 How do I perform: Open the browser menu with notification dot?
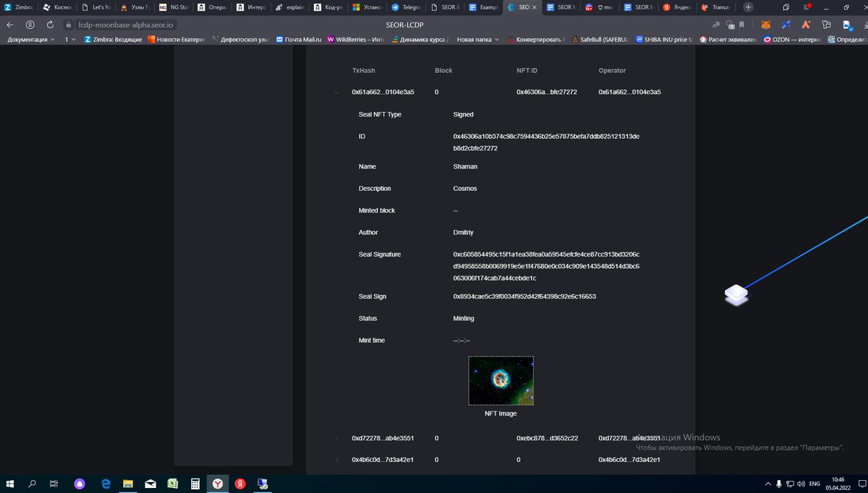coord(807,7)
